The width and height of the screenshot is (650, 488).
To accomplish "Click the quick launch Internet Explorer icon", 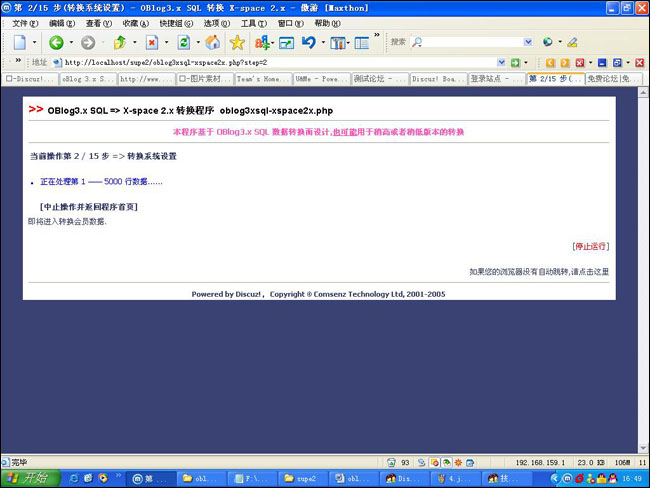I will pos(74,478).
